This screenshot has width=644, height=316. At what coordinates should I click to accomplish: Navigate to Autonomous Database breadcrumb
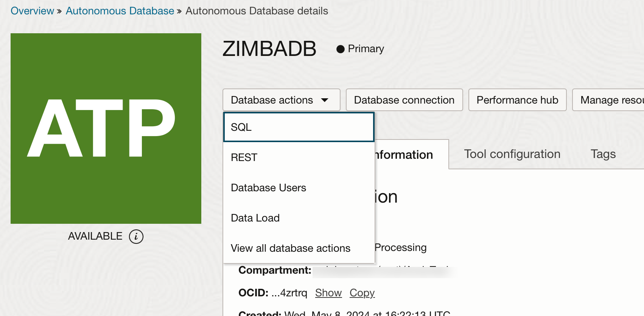pos(120,11)
